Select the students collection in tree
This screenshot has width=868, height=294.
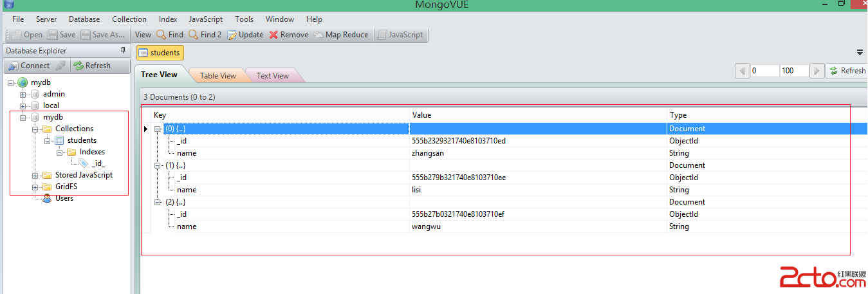[82, 140]
